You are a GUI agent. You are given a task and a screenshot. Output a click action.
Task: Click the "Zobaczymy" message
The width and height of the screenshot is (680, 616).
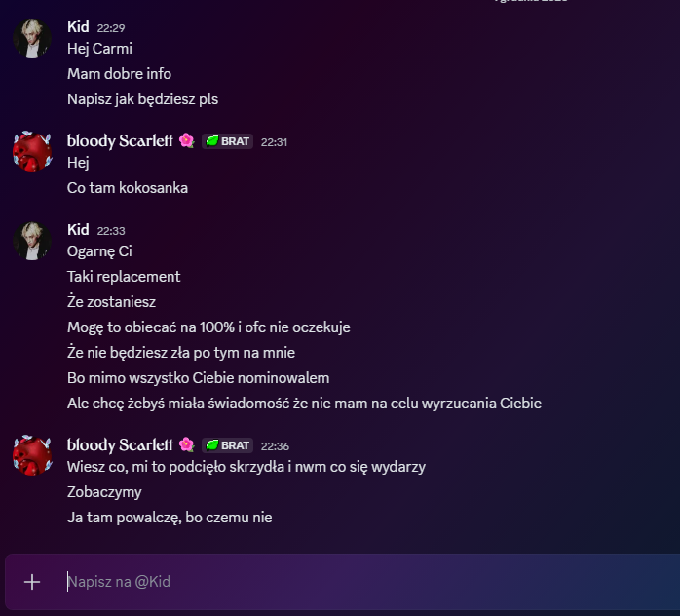tap(104, 492)
